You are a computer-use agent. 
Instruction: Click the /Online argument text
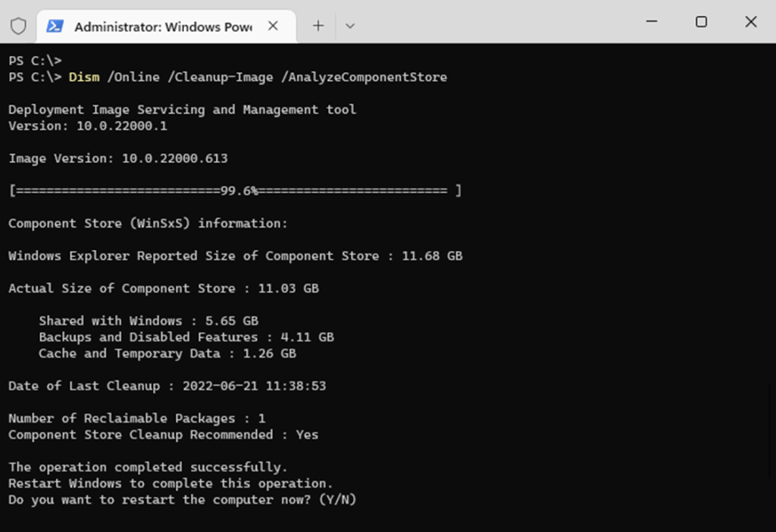pyautogui.click(x=133, y=77)
